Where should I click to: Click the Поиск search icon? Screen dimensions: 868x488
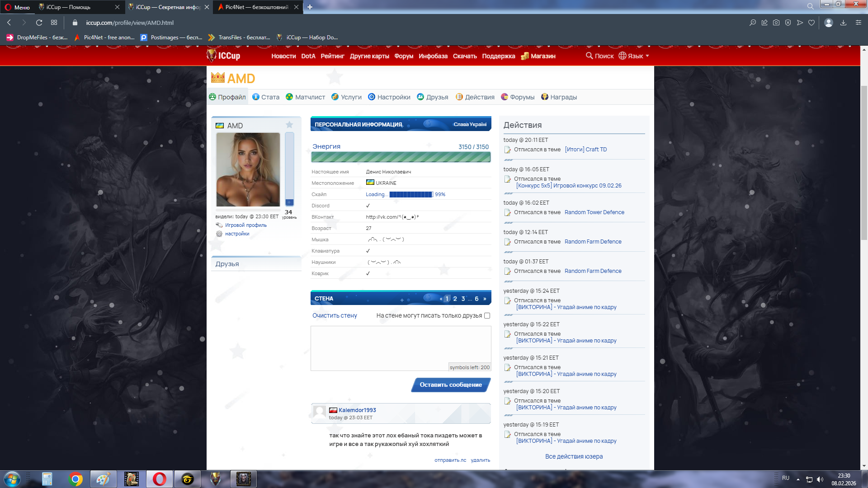589,56
